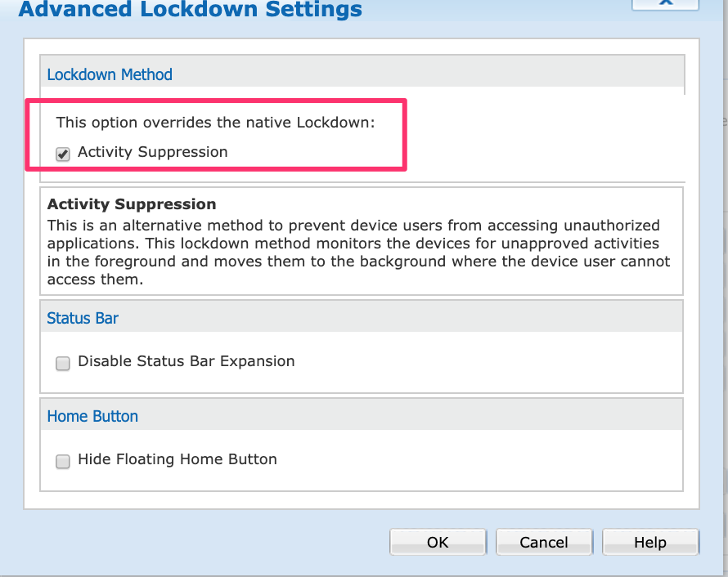728x577 pixels.
Task: Close the Advanced Lockdown Settings dialog
Action: point(665,2)
